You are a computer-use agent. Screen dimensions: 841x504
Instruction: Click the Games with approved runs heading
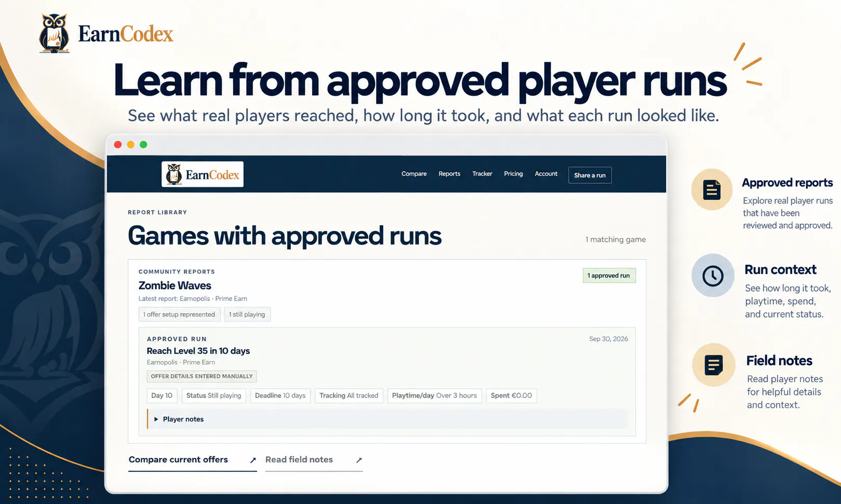(285, 236)
